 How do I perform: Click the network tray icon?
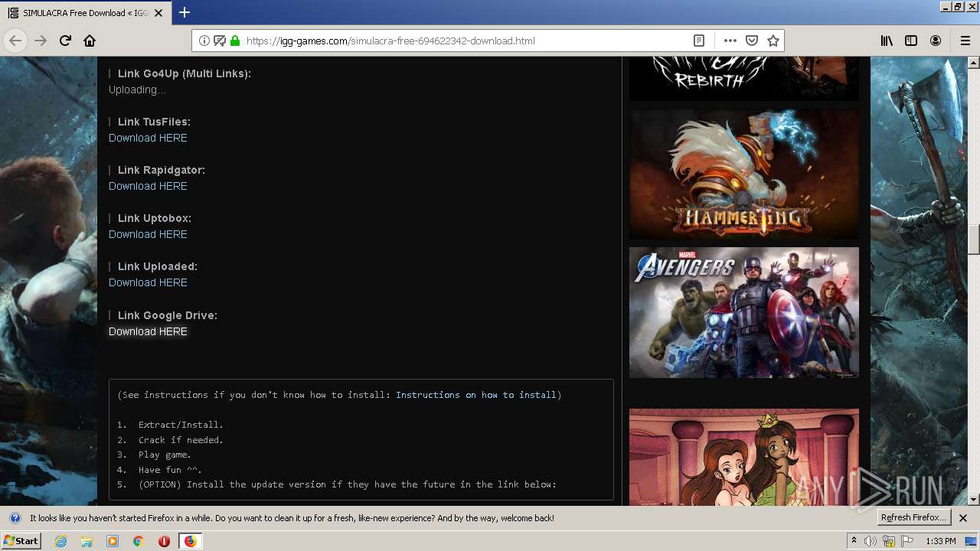point(889,541)
